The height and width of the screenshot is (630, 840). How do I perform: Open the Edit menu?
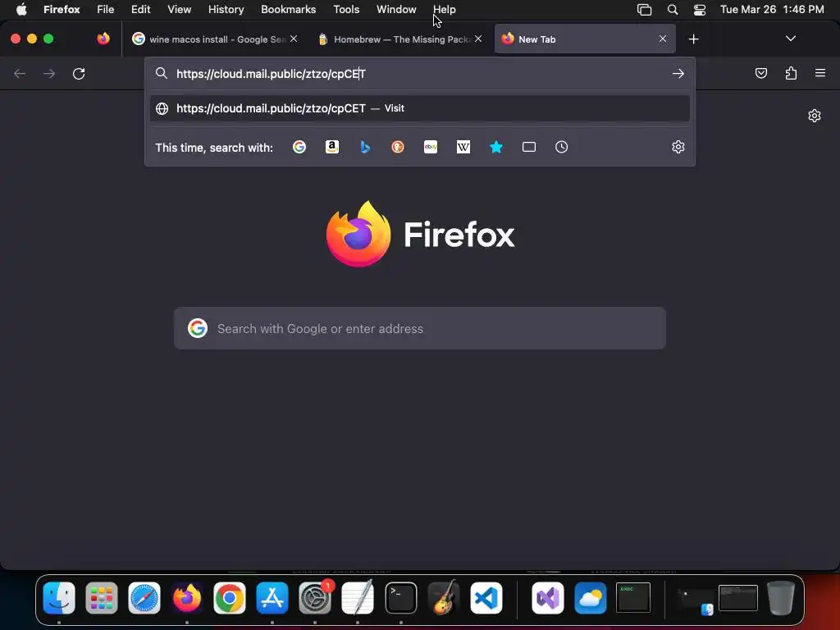(x=141, y=9)
